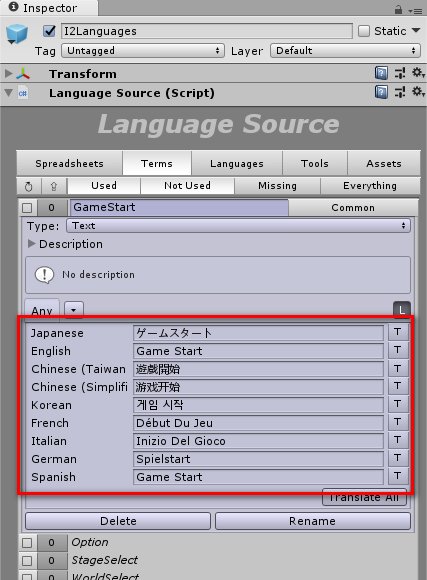Click the French translation field Début Du Jeu
The width and height of the screenshot is (427, 580).
click(x=258, y=423)
